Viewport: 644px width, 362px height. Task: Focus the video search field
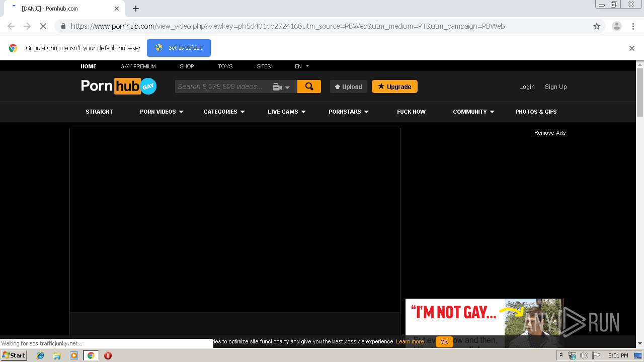click(x=221, y=86)
